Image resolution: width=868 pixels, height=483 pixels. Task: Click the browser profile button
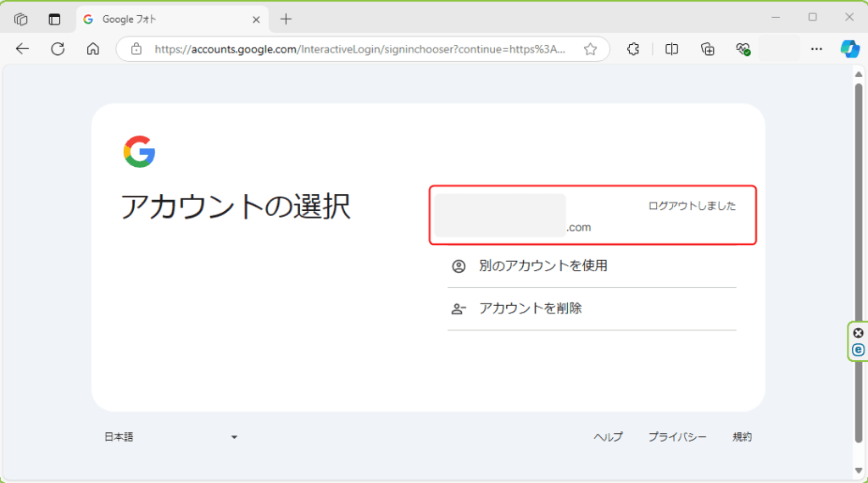[780, 49]
